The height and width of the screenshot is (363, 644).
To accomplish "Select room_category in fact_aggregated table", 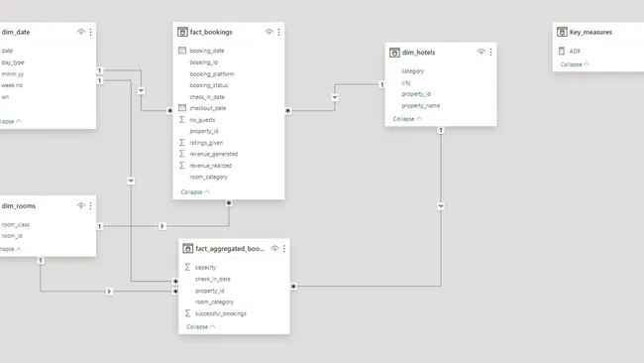I will tap(214, 302).
